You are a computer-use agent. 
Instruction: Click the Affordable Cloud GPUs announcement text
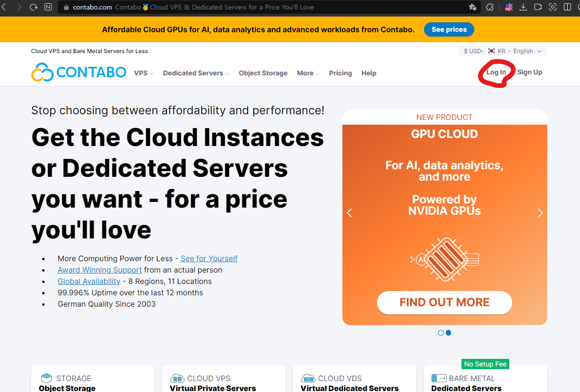[x=258, y=29]
